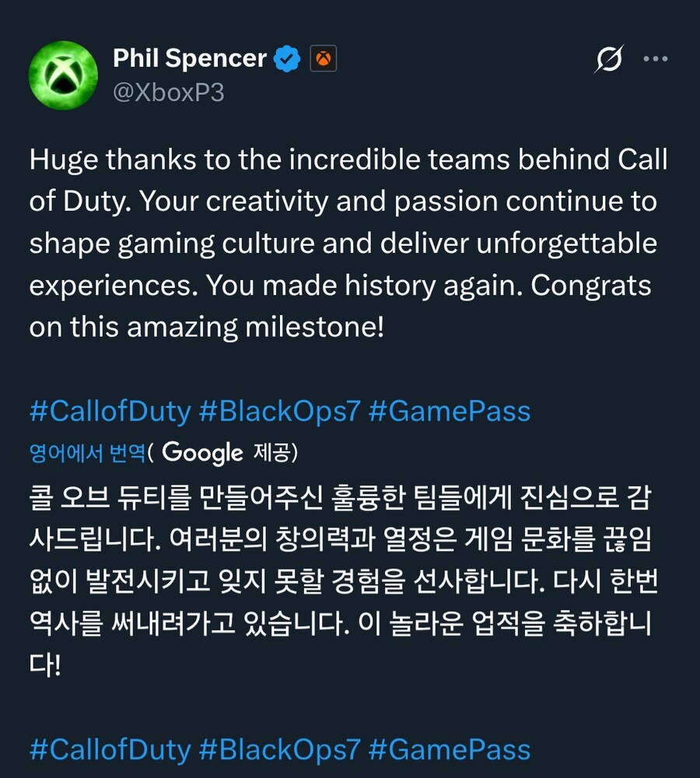Screen dimensions: 700x778
Task: Open Grok analysis for this post
Action: pyautogui.click(x=611, y=58)
